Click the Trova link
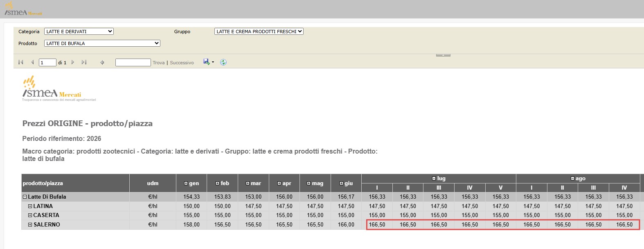The height and width of the screenshot is (249, 644). (159, 63)
